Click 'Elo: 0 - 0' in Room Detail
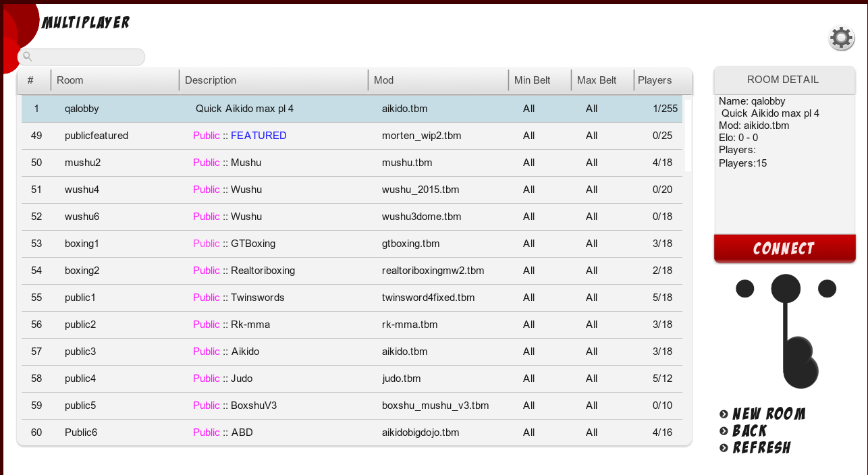868x475 pixels. coord(738,138)
